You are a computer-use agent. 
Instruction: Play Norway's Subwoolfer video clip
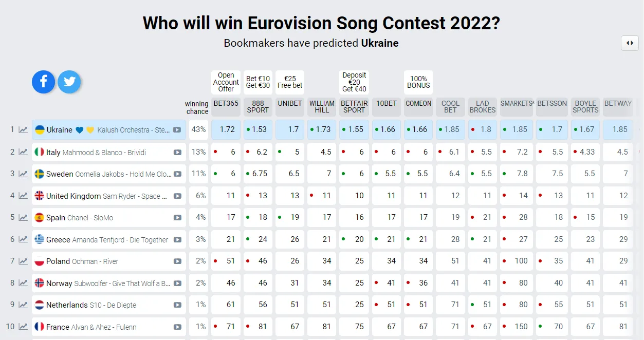pos(177,283)
